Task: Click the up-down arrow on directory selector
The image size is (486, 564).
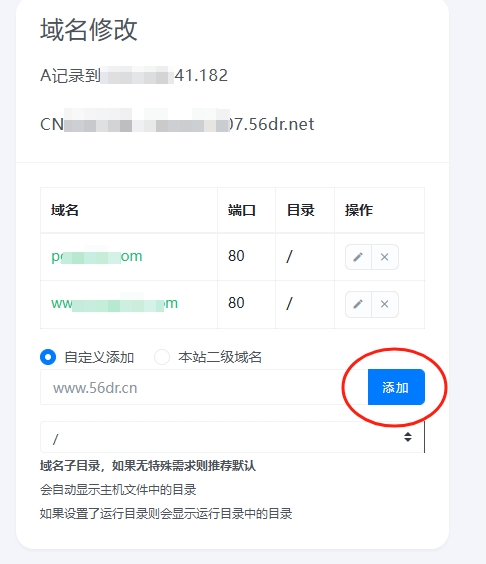Action: coord(408,437)
